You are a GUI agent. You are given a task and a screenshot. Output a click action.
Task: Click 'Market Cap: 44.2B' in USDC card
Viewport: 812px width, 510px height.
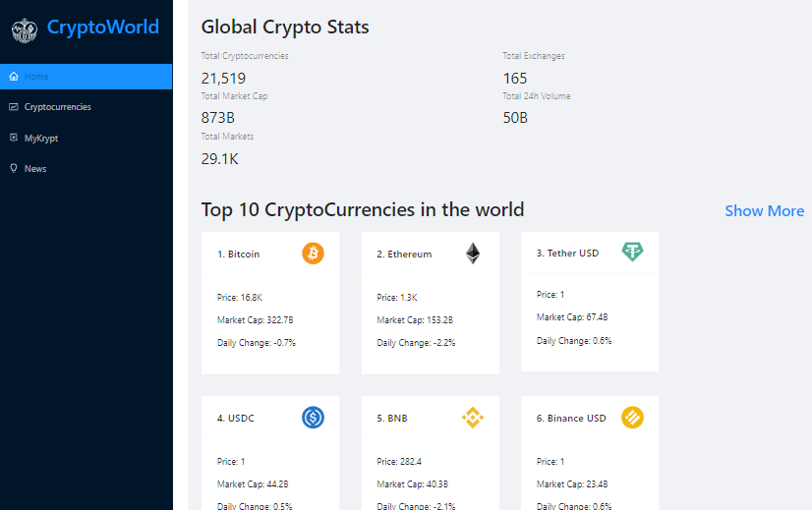pyautogui.click(x=253, y=484)
